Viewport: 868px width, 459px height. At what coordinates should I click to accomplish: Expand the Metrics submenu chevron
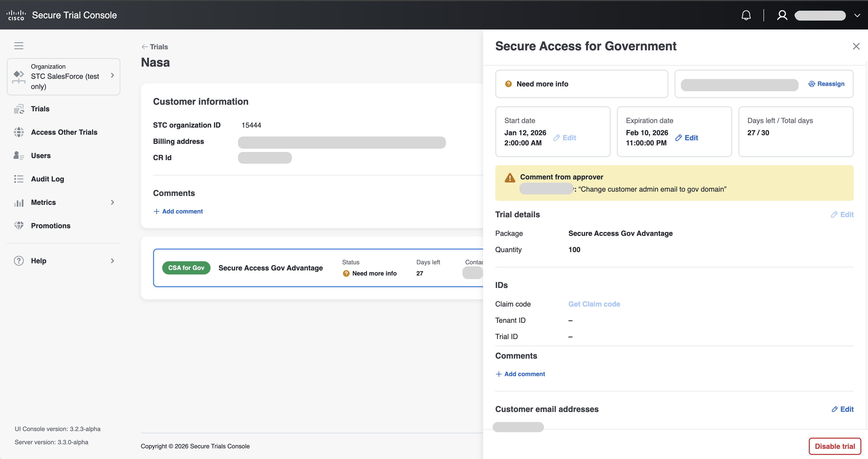coord(112,202)
